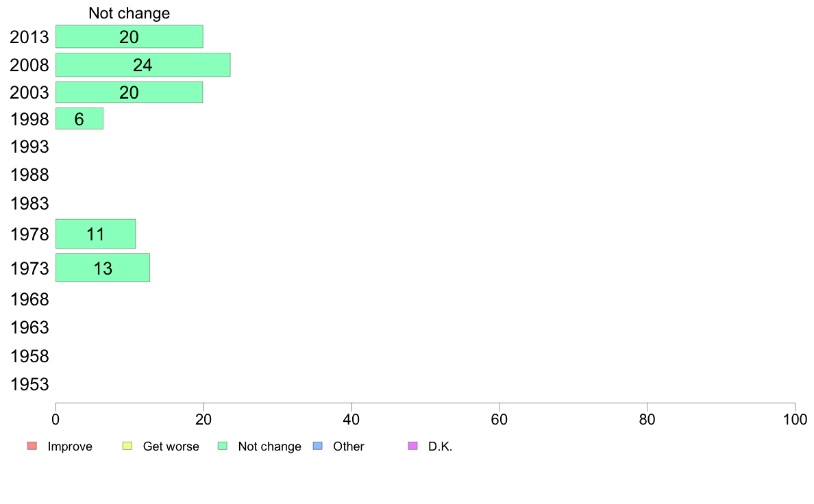The image size is (814, 504).
Task: Select the 1973 bar showing 13
Action: tap(103, 268)
